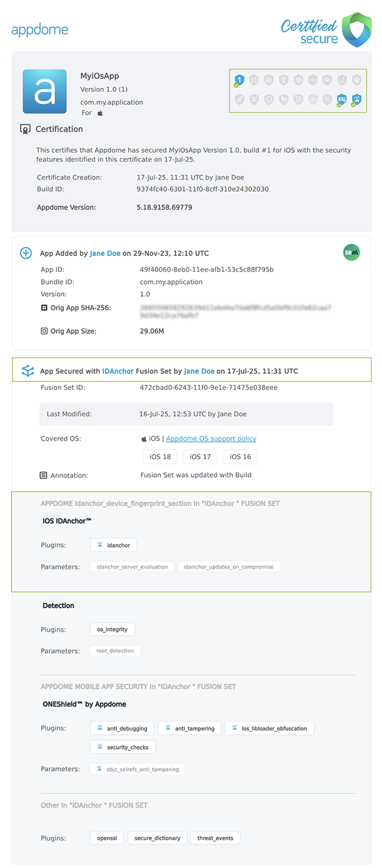Click the build-info shield badge with green checkmark
The width and height of the screenshot is (382, 868).
point(341,99)
